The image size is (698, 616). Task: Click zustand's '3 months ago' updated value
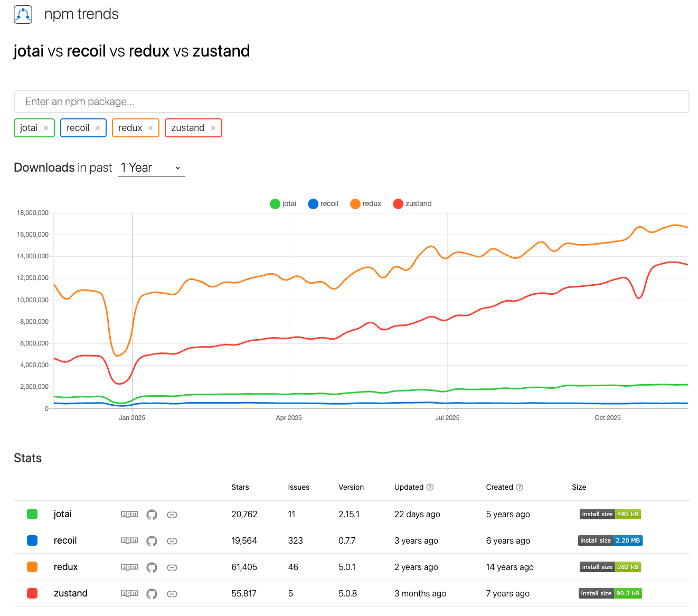pyautogui.click(x=420, y=593)
